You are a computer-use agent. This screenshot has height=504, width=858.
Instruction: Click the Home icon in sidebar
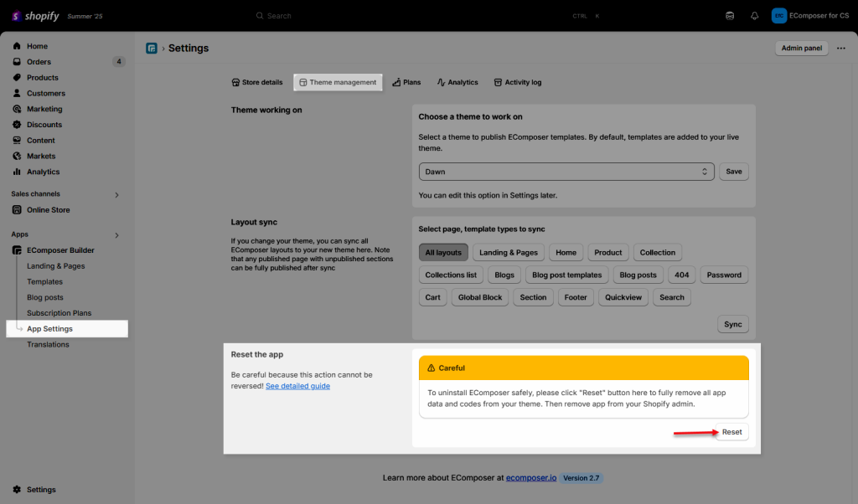point(17,46)
